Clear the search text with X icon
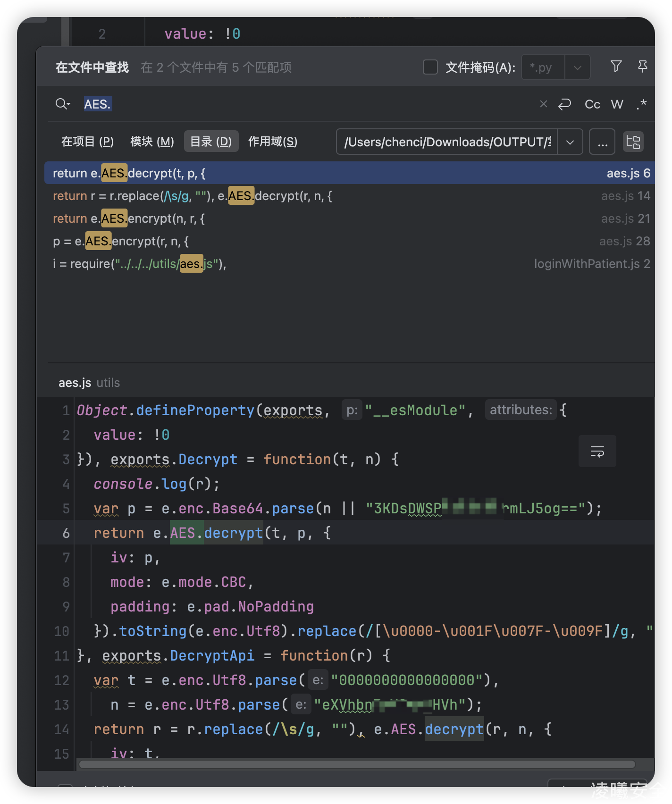Image resolution: width=672 pixels, height=804 pixels. 544,104
